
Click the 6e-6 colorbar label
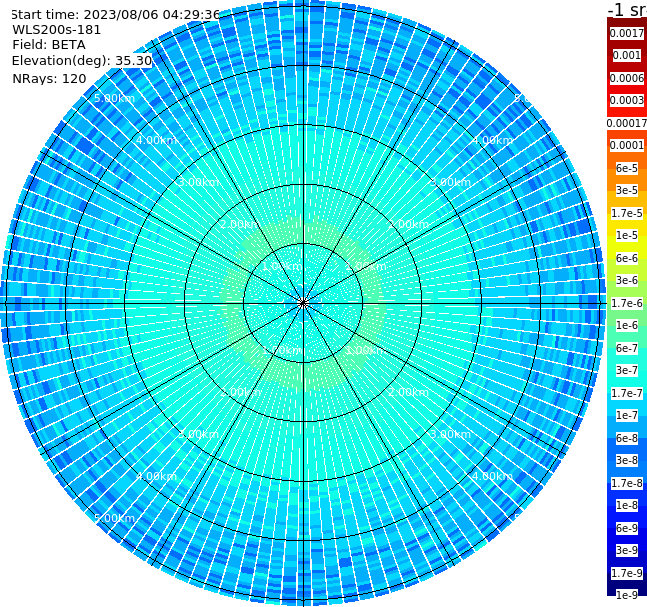pyautogui.click(x=627, y=258)
